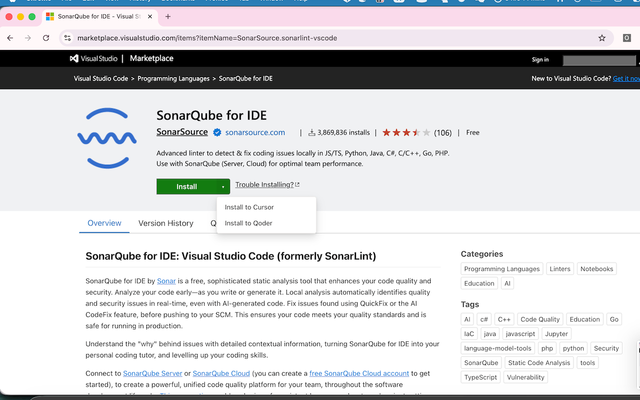The width and height of the screenshot is (640, 400).
Task: Expand the Install button dropdown arrow
Action: (x=223, y=187)
